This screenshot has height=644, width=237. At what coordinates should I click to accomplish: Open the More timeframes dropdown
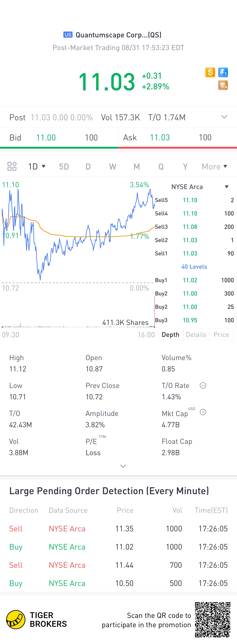pos(215,166)
